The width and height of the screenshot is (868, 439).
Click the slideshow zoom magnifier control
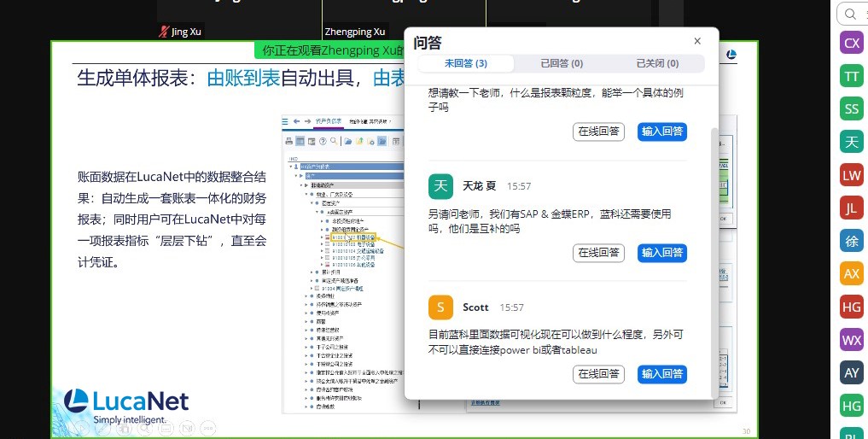click(x=145, y=428)
